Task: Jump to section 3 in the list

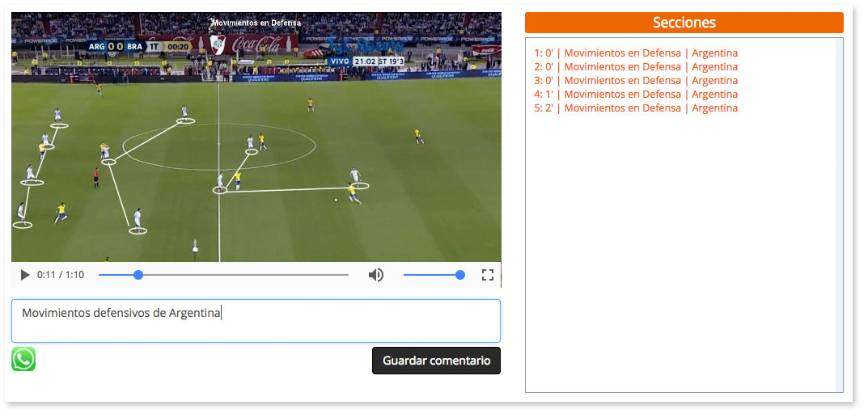Action: click(x=636, y=81)
